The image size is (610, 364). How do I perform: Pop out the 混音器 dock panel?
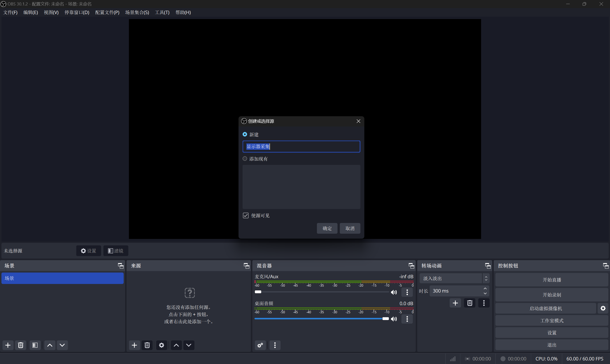tap(411, 266)
